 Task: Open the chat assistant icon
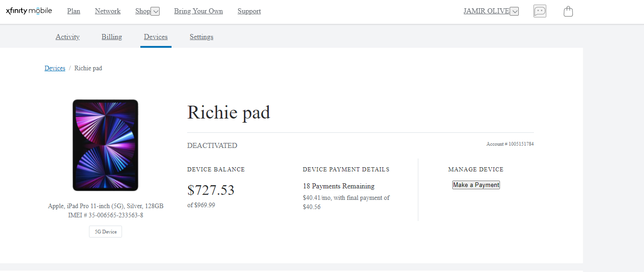coord(540,11)
